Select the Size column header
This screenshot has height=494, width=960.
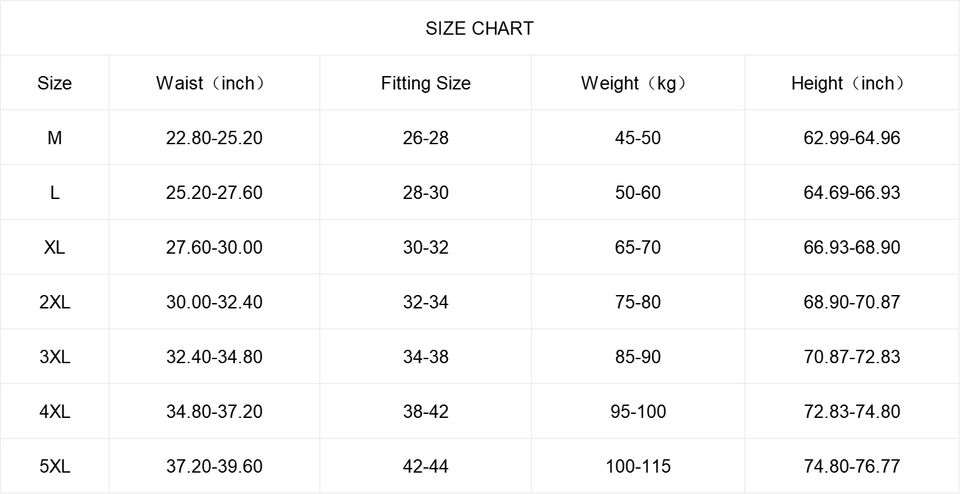(54, 83)
